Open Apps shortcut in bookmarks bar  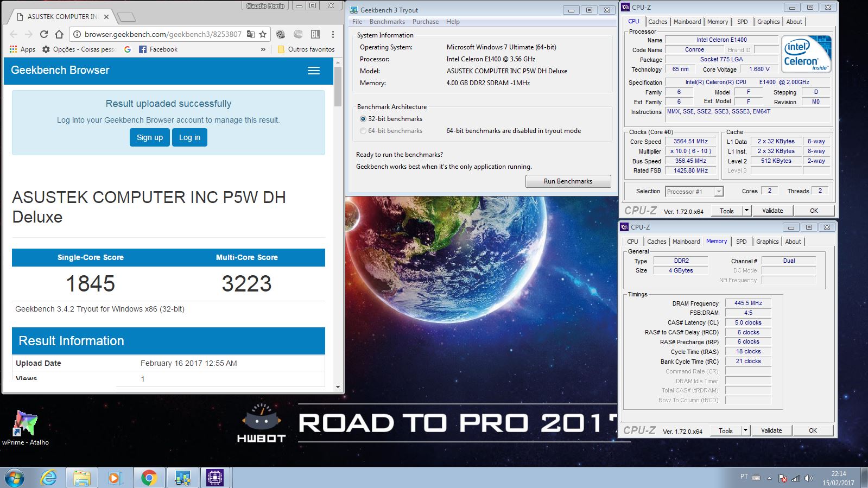coord(22,49)
